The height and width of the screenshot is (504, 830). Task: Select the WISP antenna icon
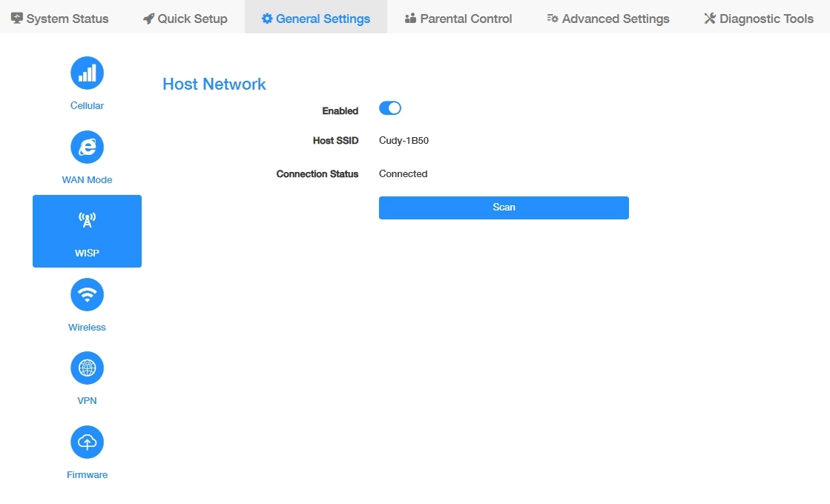click(87, 219)
